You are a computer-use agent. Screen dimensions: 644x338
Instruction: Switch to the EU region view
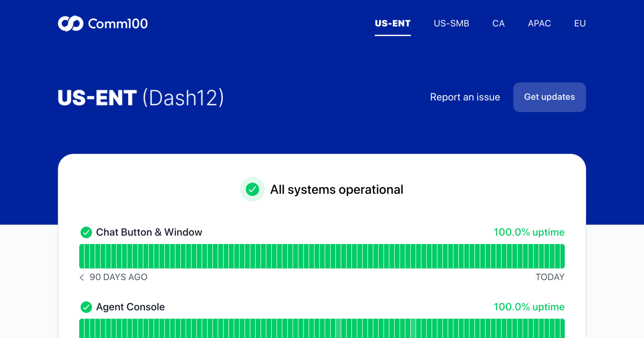580,24
